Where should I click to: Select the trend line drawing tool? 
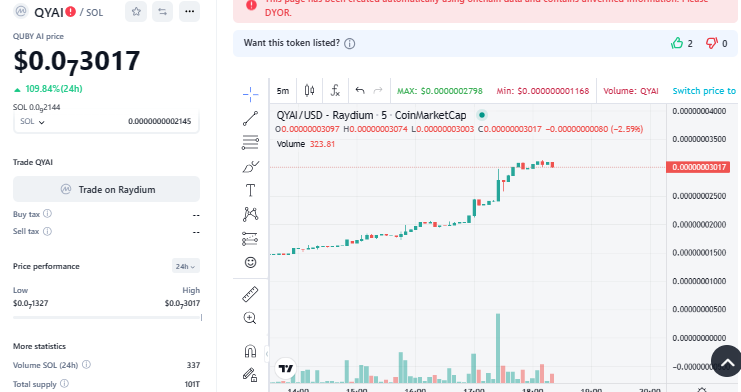pos(250,118)
